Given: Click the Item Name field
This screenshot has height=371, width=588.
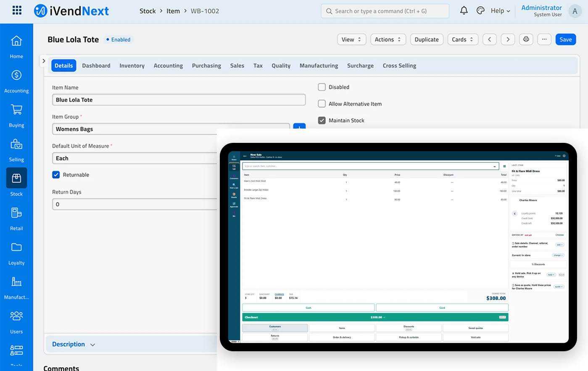Looking at the screenshot, I should tap(179, 100).
